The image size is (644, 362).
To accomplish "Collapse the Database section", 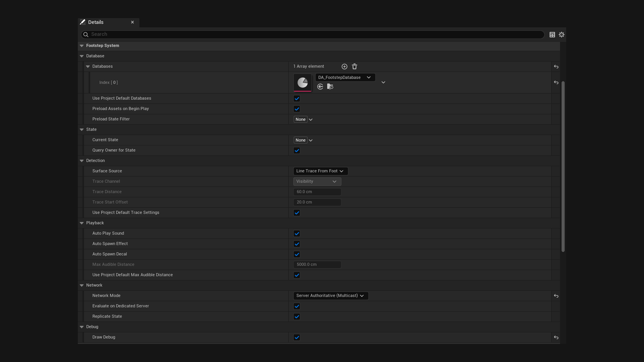I will 82,56.
